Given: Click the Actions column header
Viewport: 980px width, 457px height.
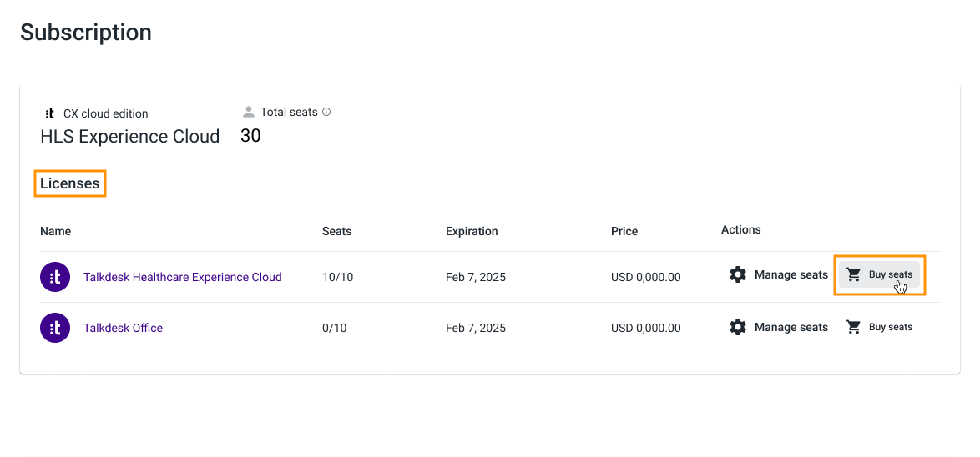Looking at the screenshot, I should point(740,229).
